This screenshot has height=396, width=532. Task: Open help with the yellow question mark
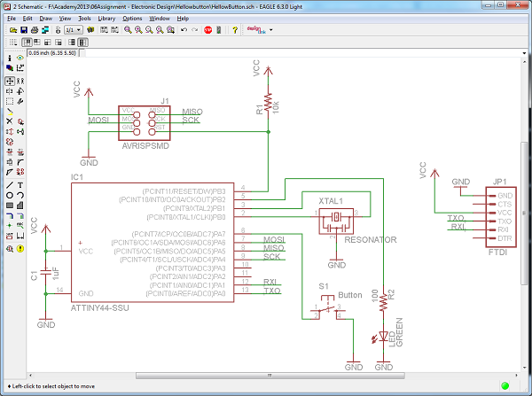coord(235,30)
